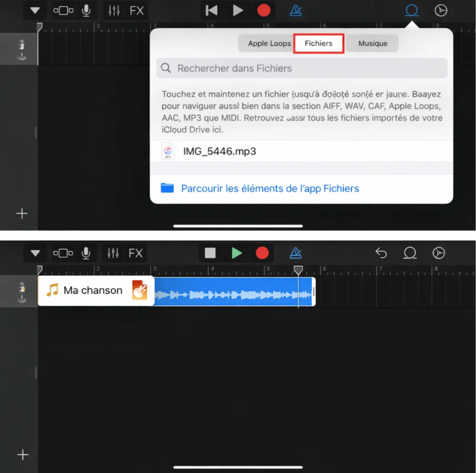Select the microphone track header in the bottom screenshot
The image size is (476, 473).
pos(19,292)
